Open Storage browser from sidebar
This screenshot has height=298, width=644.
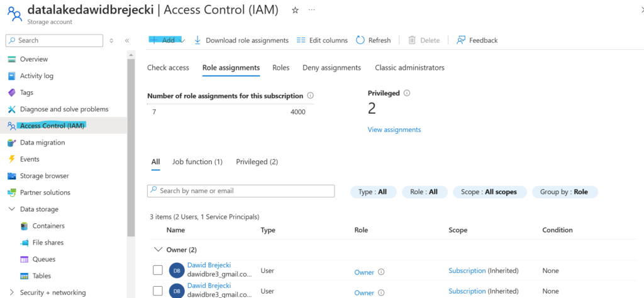click(x=44, y=176)
